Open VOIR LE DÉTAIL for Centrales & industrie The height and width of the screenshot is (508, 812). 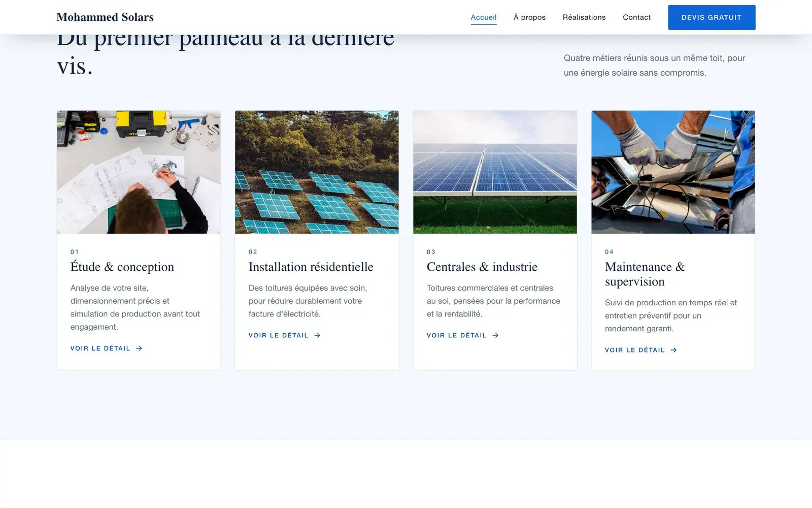[x=463, y=335]
